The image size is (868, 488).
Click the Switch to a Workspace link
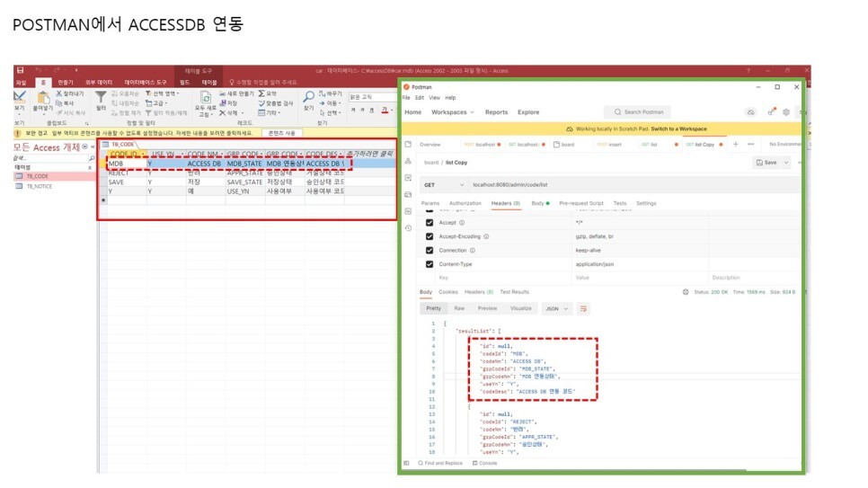point(678,129)
